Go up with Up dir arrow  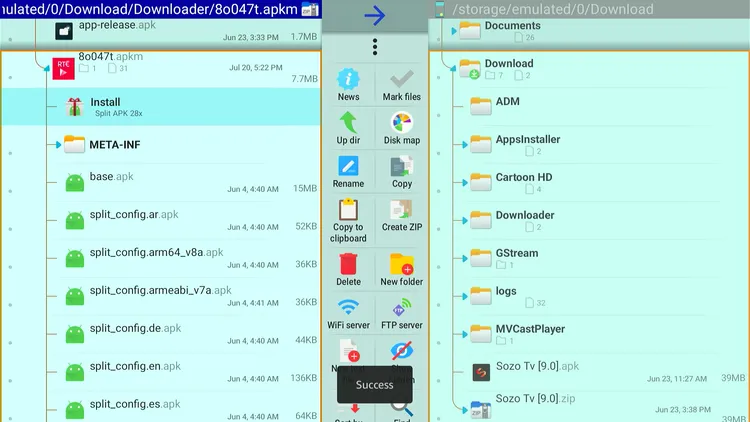tap(348, 122)
